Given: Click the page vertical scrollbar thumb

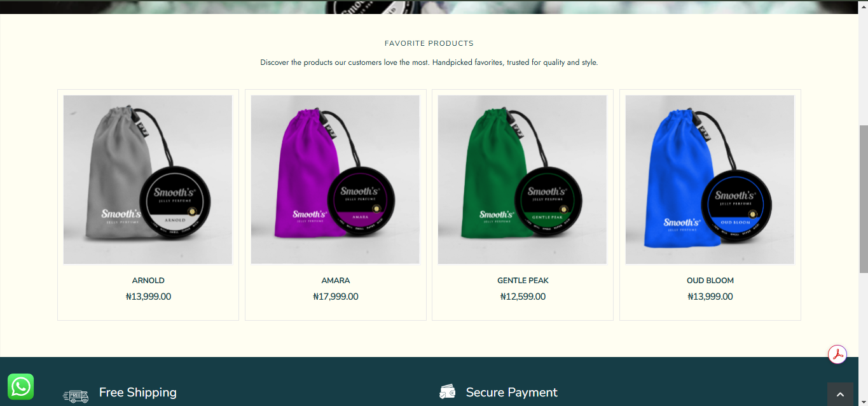Looking at the screenshot, I should [864, 199].
